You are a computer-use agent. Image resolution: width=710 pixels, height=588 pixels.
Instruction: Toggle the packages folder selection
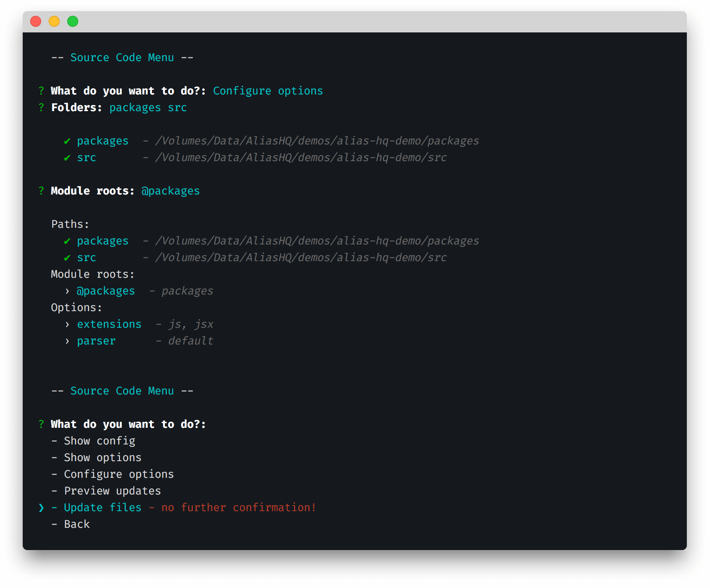coord(102,141)
